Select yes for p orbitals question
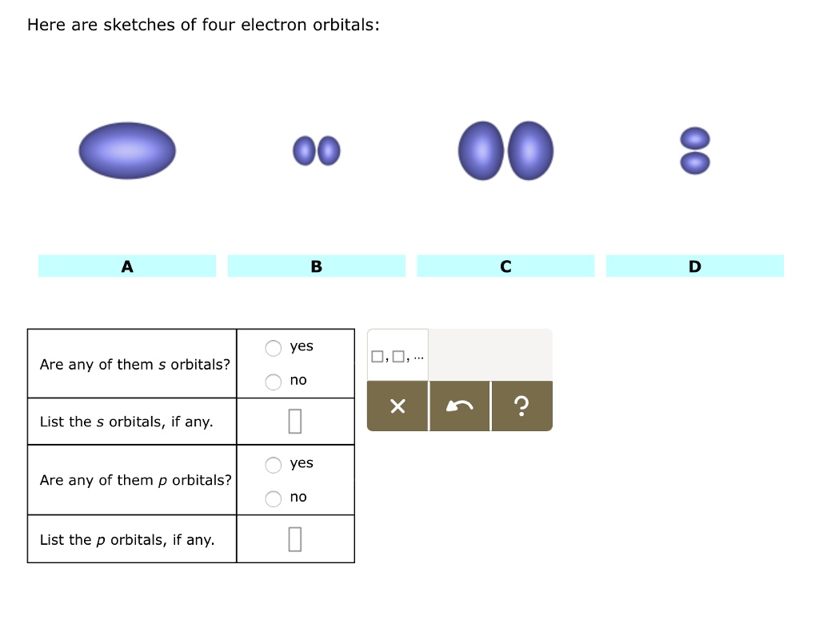The height and width of the screenshot is (644, 819). (273, 464)
